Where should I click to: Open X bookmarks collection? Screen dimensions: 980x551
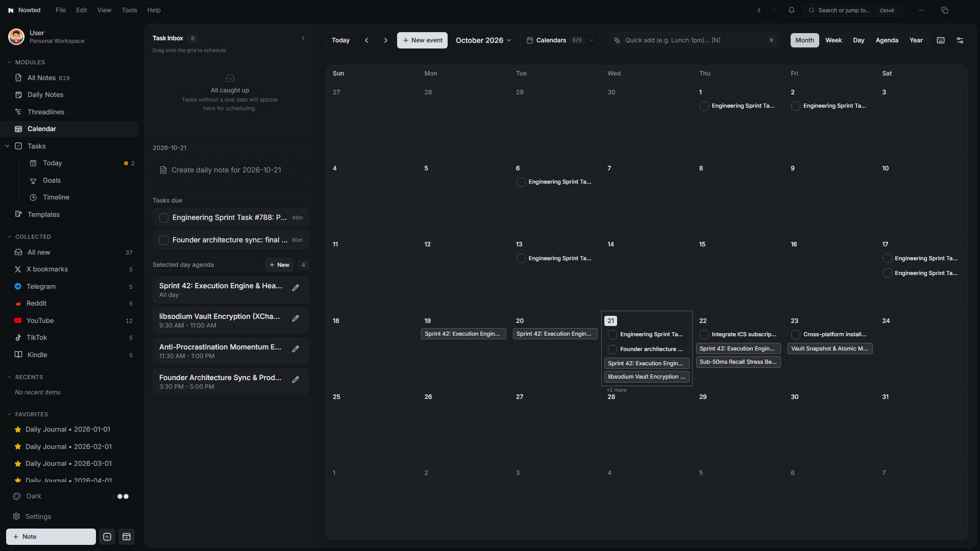(x=69, y=269)
